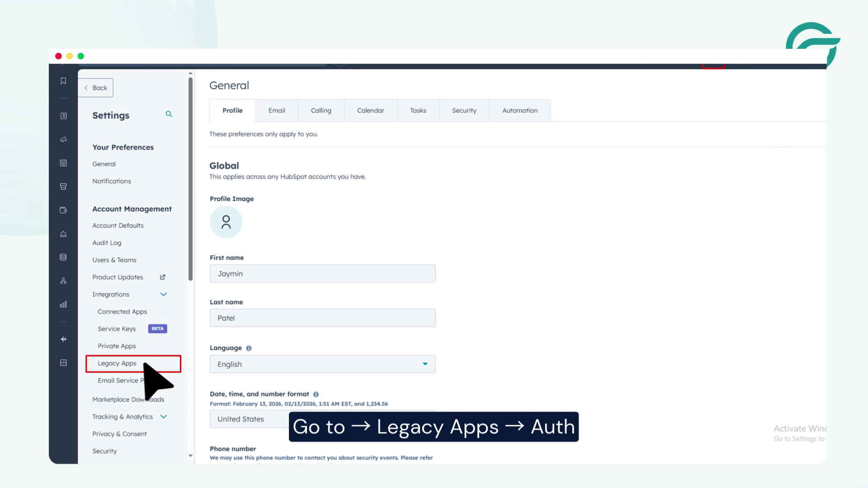The height and width of the screenshot is (488, 868).
Task: Click the Language info tooltip icon
Action: [249, 348]
